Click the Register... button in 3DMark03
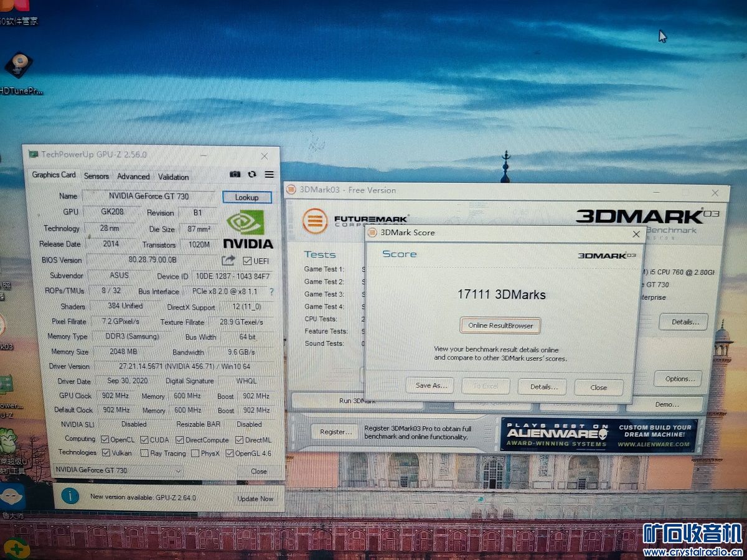Viewport: 747px width, 560px height. (x=335, y=432)
